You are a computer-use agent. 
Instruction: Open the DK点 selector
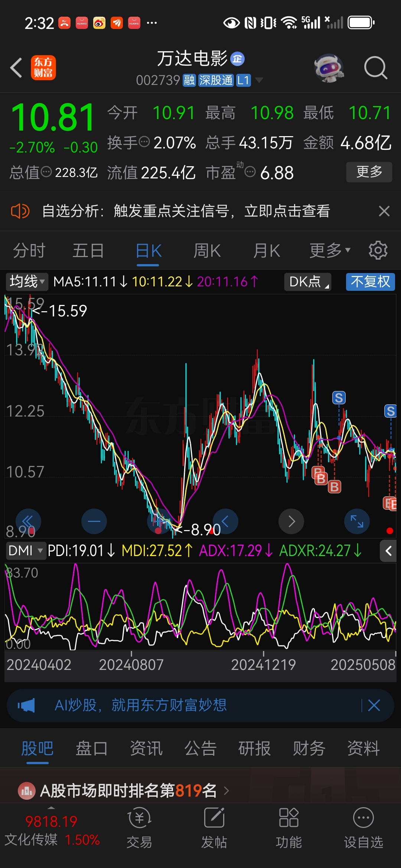308,282
